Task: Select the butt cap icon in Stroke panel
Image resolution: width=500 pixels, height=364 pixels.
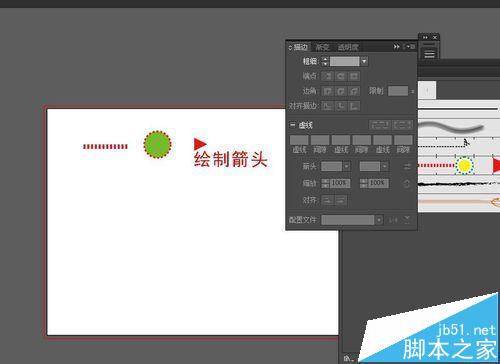Action: [x=328, y=76]
